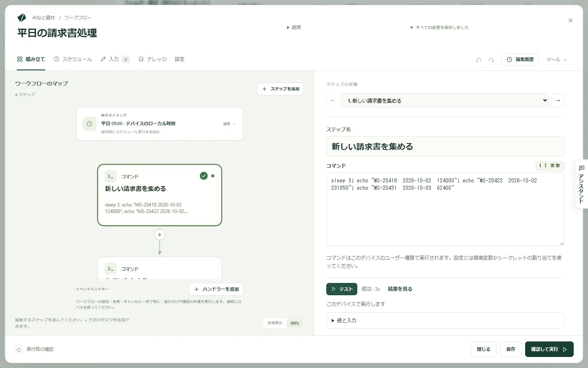The height and width of the screenshot is (368, 588).
Task: Click the terminal icon on the 新しい請求書を集める card
Action: 111,176
